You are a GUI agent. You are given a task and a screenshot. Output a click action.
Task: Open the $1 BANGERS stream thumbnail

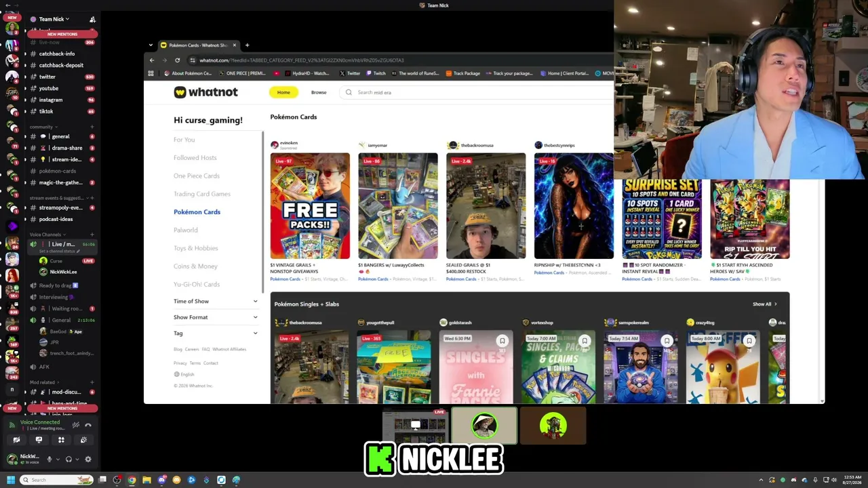(398, 206)
